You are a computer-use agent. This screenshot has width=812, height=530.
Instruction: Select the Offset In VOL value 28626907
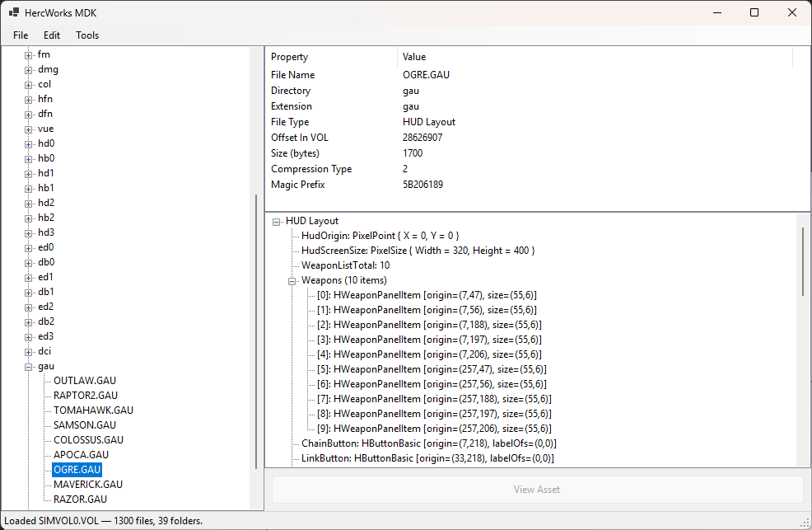pos(422,138)
